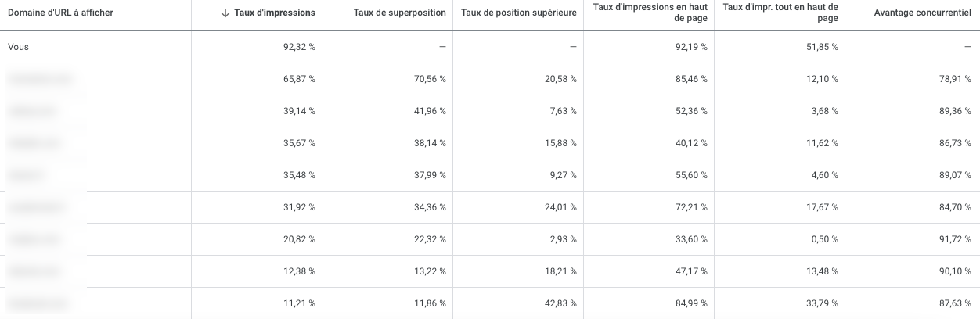980x319 pixels.
Task: Select the 24,01 % position supérieure cell
Action: (x=560, y=207)
